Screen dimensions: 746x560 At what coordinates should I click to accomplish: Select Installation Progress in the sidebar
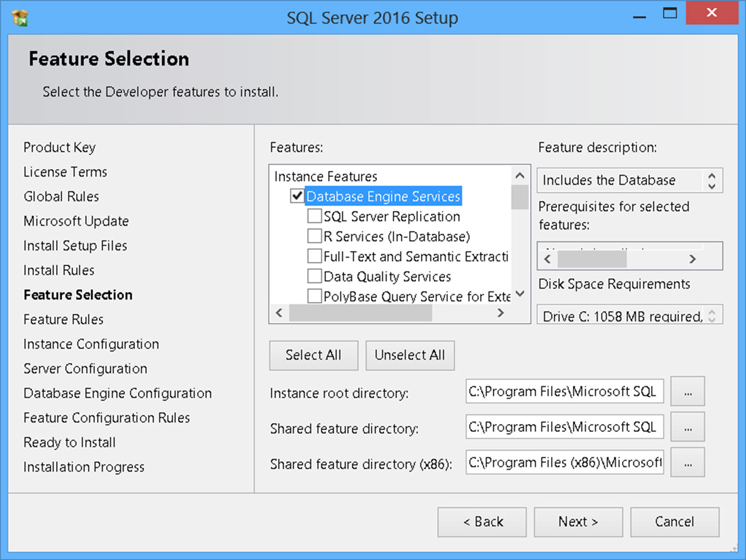(84, 467)
